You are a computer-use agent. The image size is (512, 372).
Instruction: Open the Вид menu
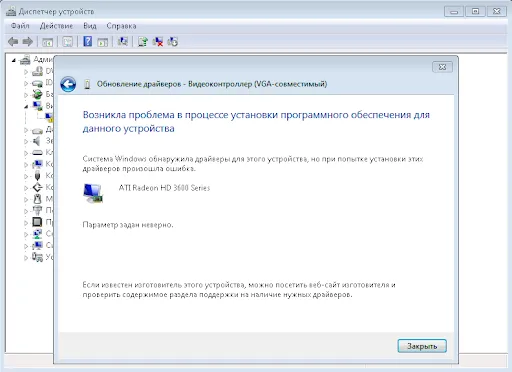coord(90,26)
